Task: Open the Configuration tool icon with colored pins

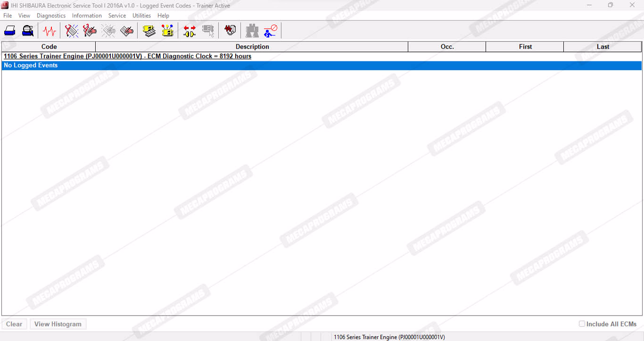Action: point(167,31)
